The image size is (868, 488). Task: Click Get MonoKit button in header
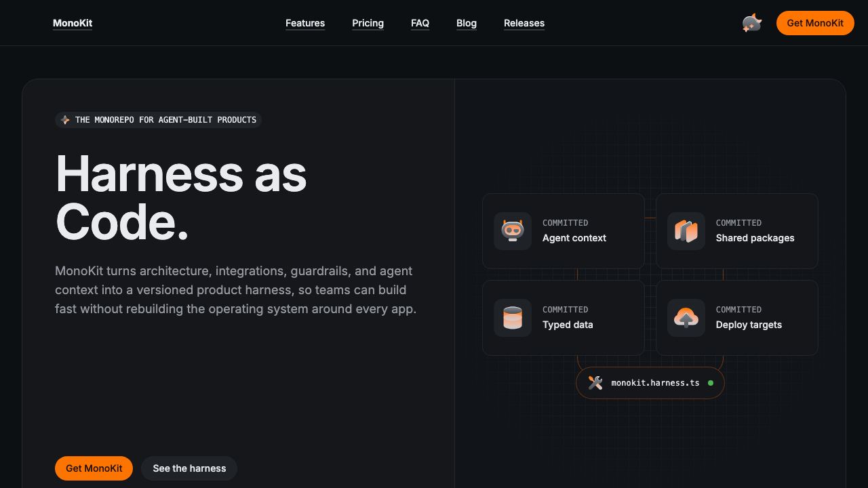click(x=815, y=23)
